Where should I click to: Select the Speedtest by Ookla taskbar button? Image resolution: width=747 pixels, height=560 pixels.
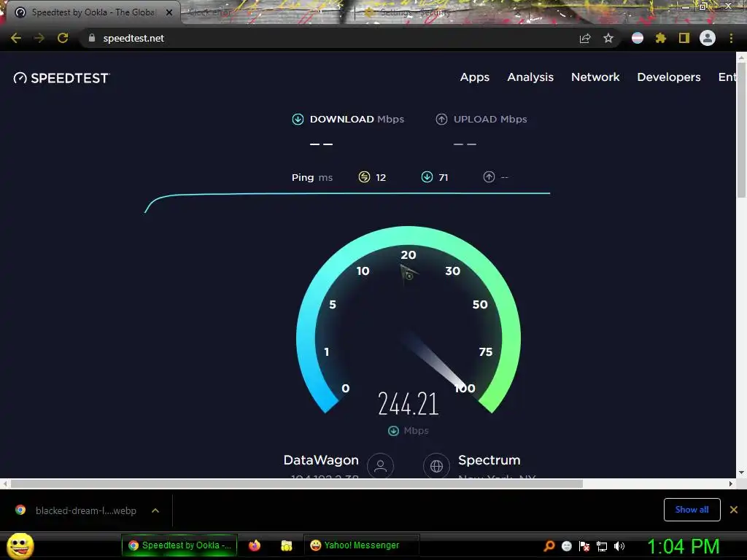tap(179, 545)
